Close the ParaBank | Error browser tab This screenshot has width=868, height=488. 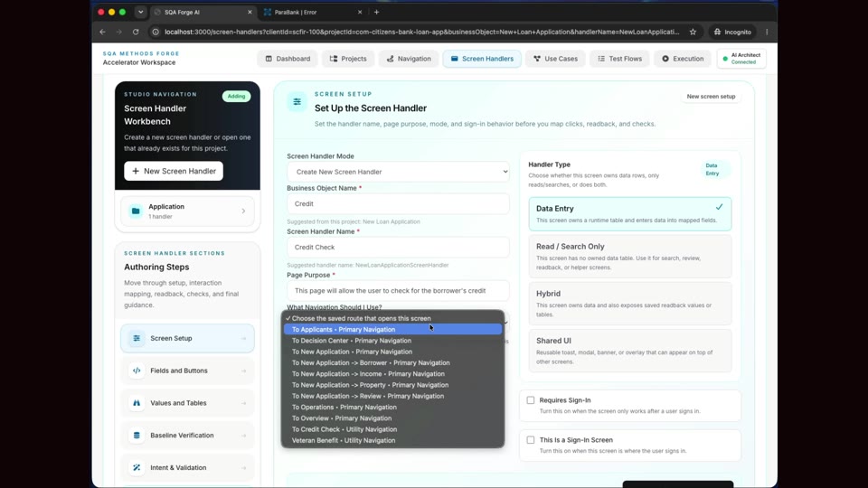(360, 12)
